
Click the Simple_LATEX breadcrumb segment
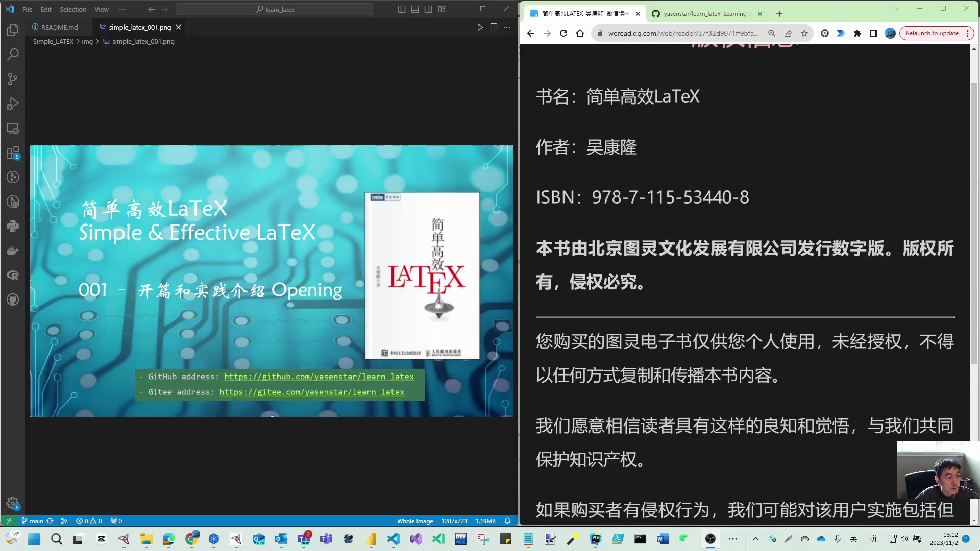tap(53, 41)
